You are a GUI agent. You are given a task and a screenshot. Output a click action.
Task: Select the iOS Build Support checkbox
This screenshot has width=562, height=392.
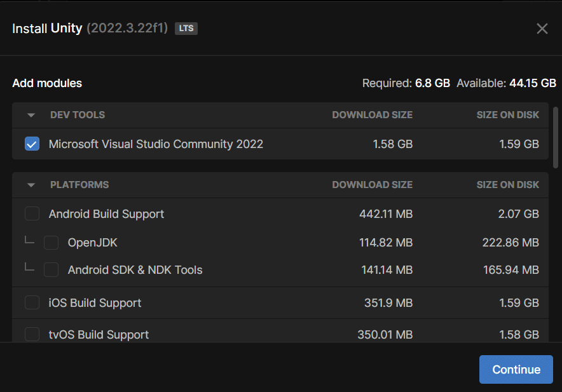[32, 302]
